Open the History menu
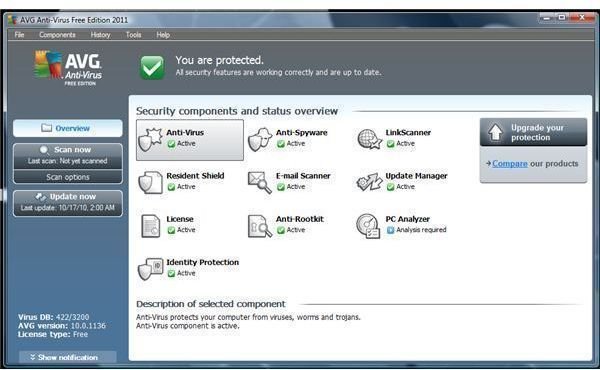Image resolution: width=600 pixels, height=370 pixels. tap(100, 35)
